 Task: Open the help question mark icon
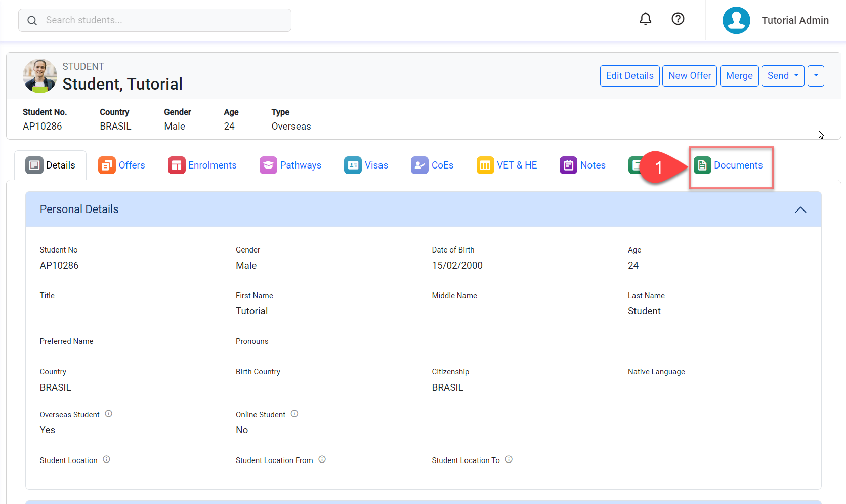coord(678,19)
